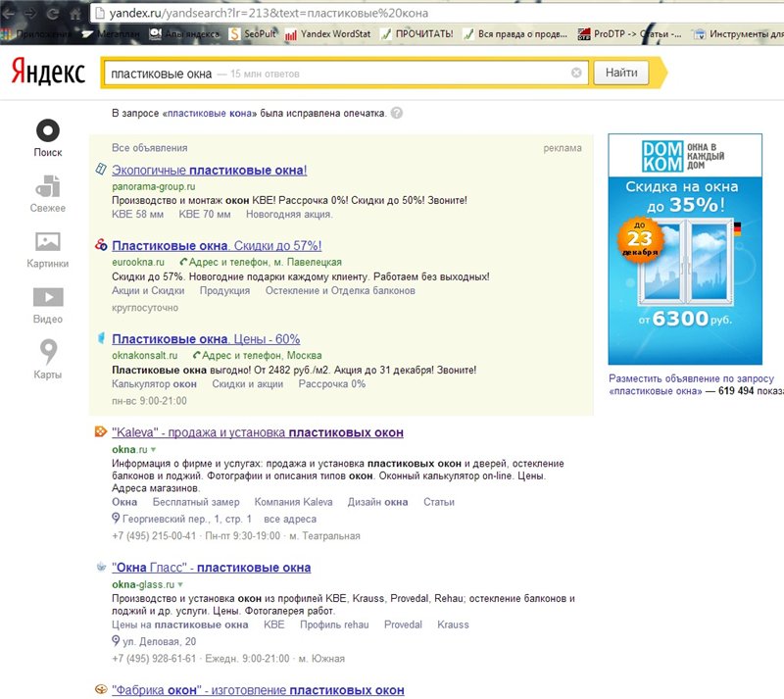Open the help question mark icon next to typo notice
Screen dimensions: 784x699
click(x=397, y=113)
